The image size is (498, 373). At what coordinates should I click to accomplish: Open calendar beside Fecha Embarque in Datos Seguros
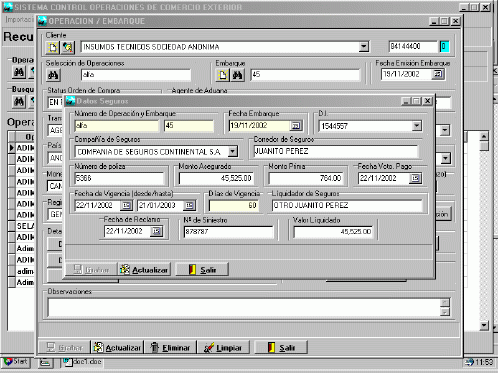[296, 126]
